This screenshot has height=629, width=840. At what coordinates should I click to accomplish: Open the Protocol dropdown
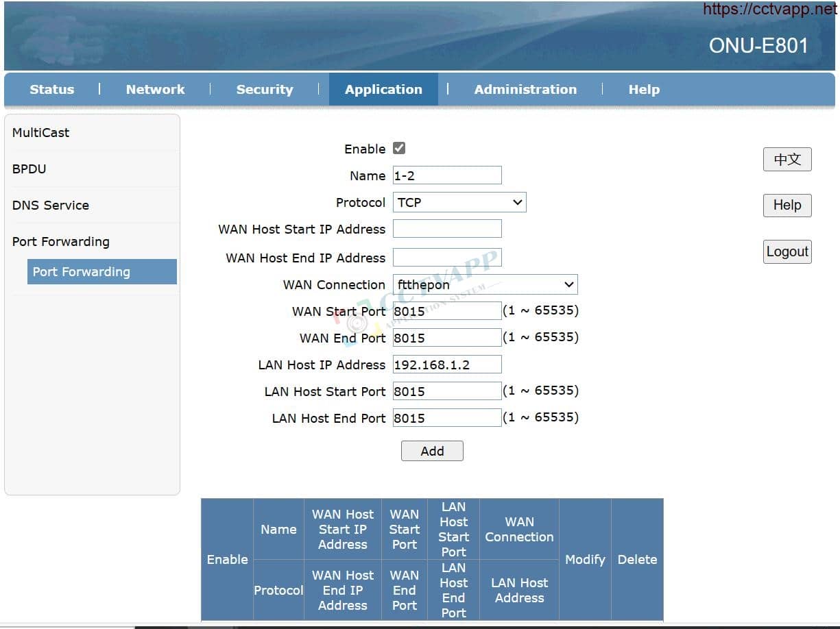pos(459,202)
